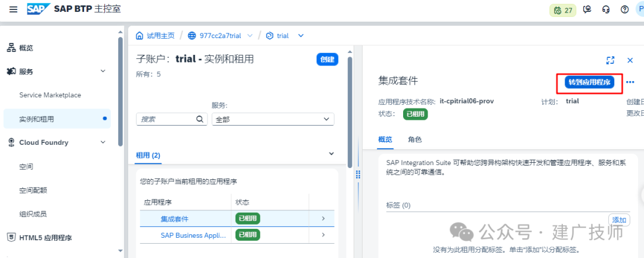This screenshot has width=644, height=258.
Task: Open HTML5 应用程序 in sidebar
Action: pyautogui.click(x=45, y=237)
